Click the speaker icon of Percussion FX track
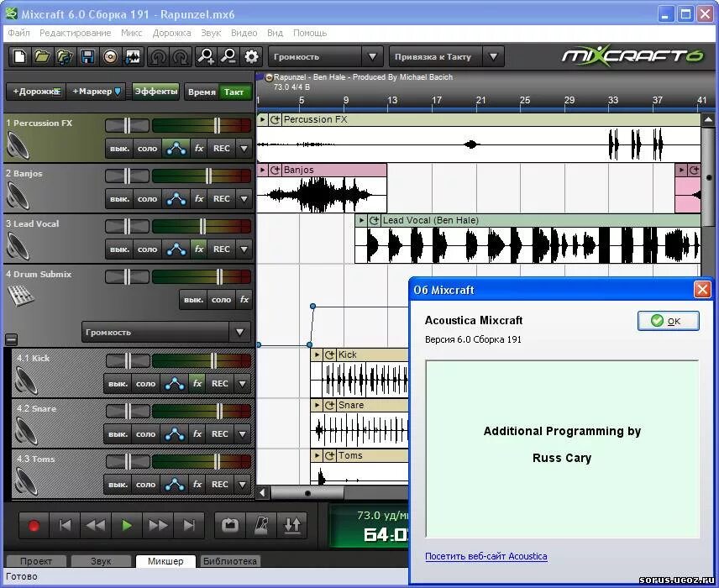 [x=18, y=146]
